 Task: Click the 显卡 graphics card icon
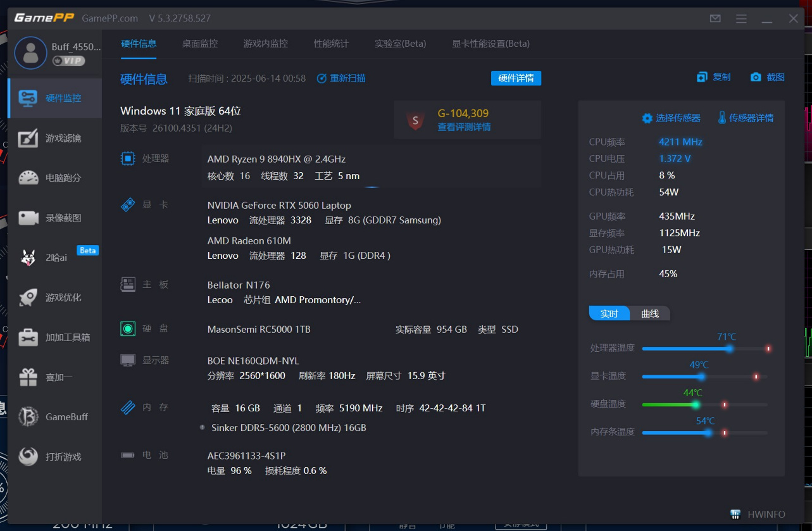click(x=128, y=204)
